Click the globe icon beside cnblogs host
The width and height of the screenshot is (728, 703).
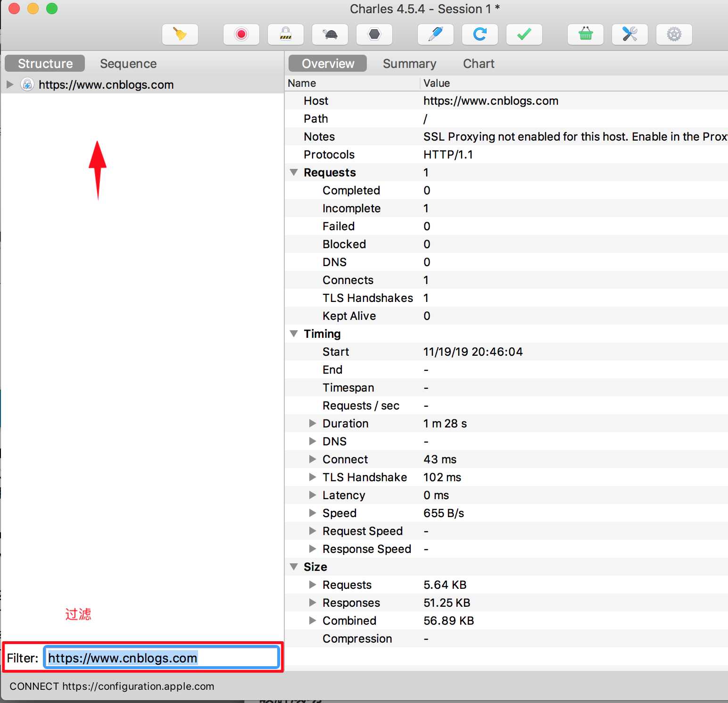pos(27,84)
